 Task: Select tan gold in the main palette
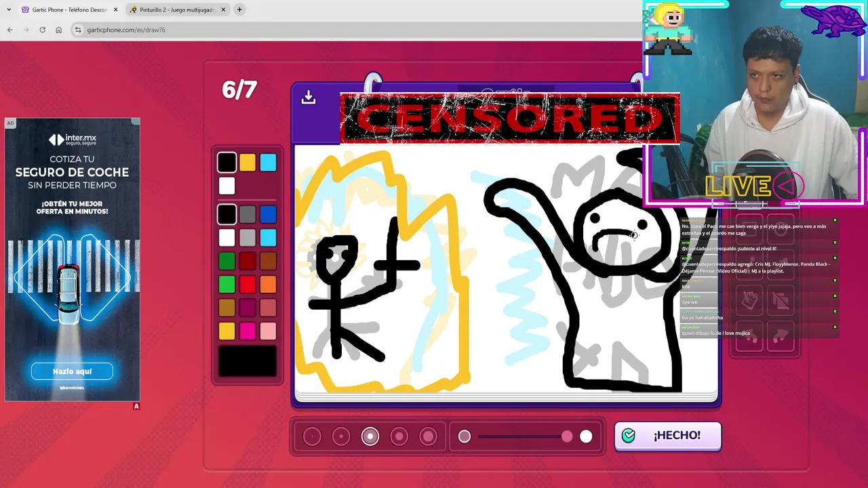click(x=227, y=308)
